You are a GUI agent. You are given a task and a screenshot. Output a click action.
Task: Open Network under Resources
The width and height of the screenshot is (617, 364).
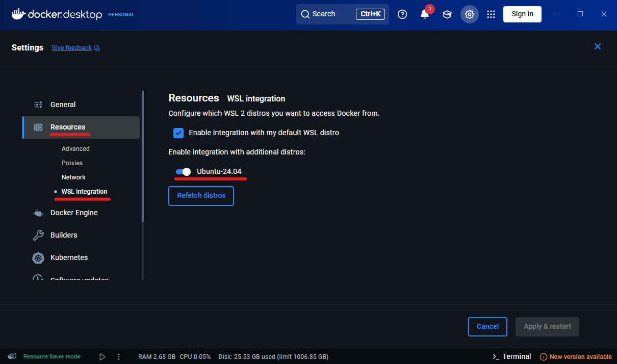click(x=73, y=177)
